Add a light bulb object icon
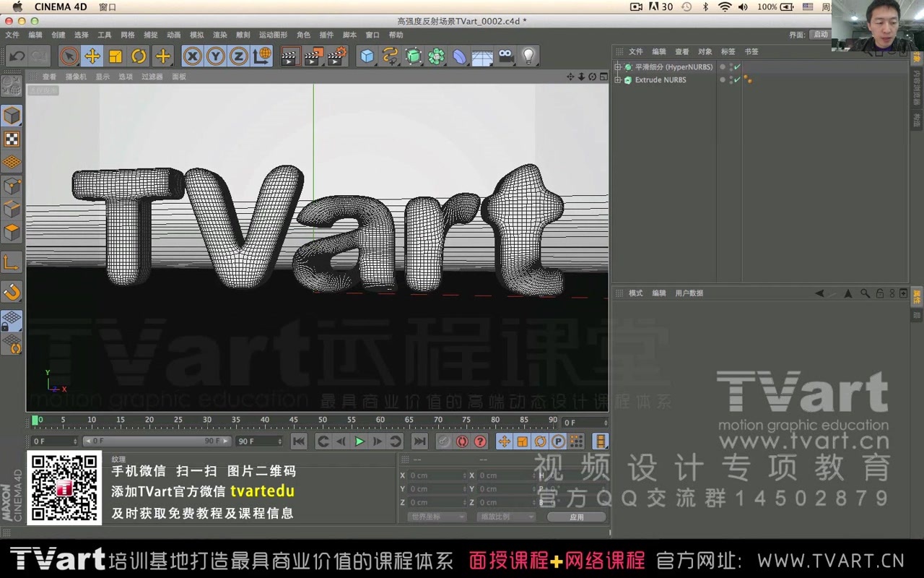The height and width of the screenshot is (578, 924). [528, 56]
